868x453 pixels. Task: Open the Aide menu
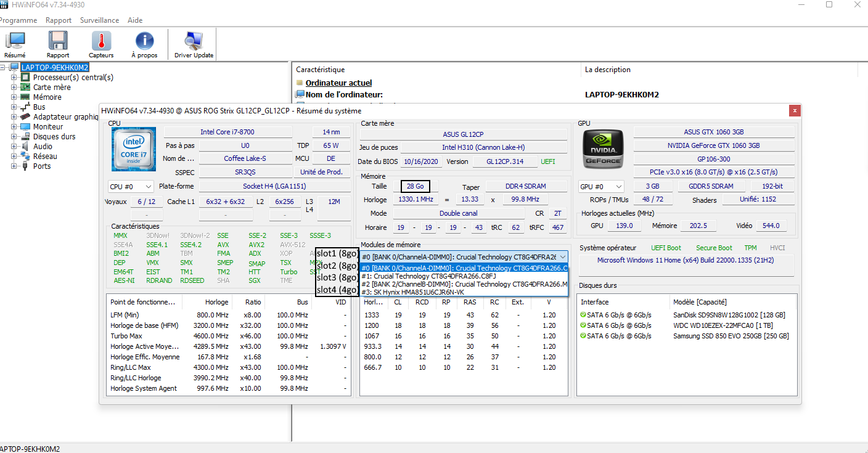tap(135, 20)
